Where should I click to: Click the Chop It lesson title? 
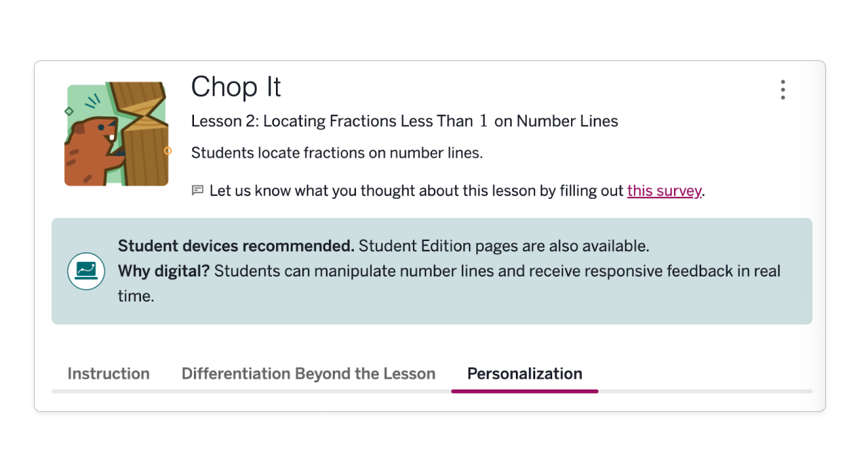click(235, 86)
